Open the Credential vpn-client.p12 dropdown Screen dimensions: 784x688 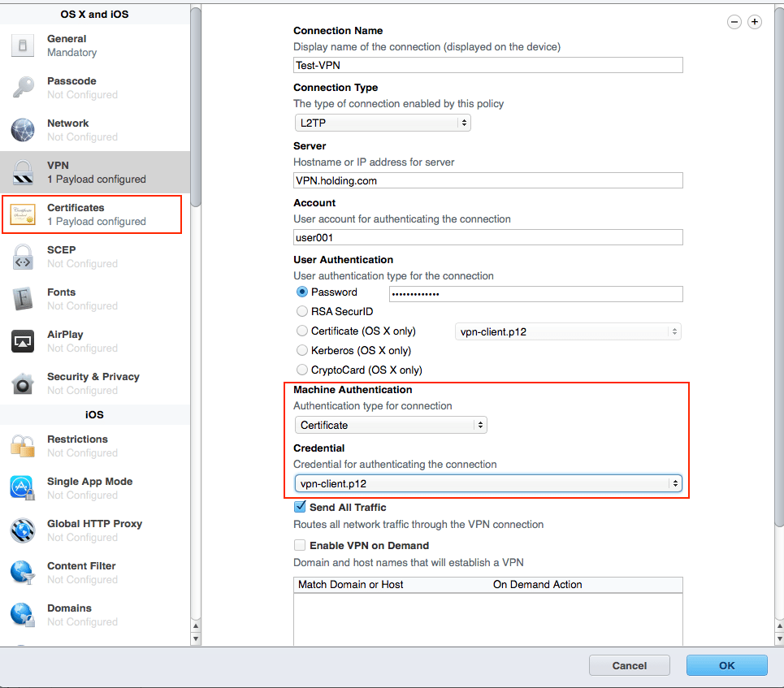coord(487,483)
